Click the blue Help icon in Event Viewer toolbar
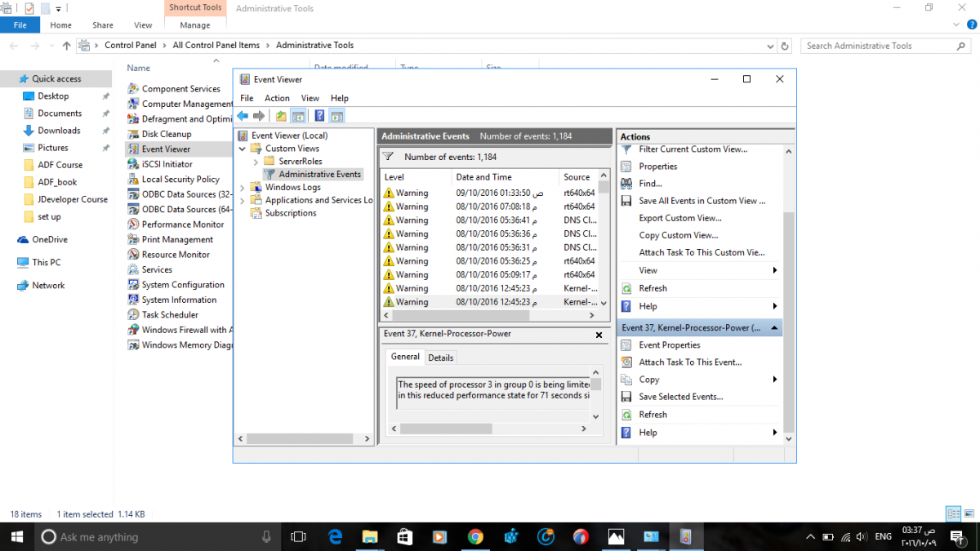Screen dimensions: 980x551 pyautogui.click(x=319, y=116)
